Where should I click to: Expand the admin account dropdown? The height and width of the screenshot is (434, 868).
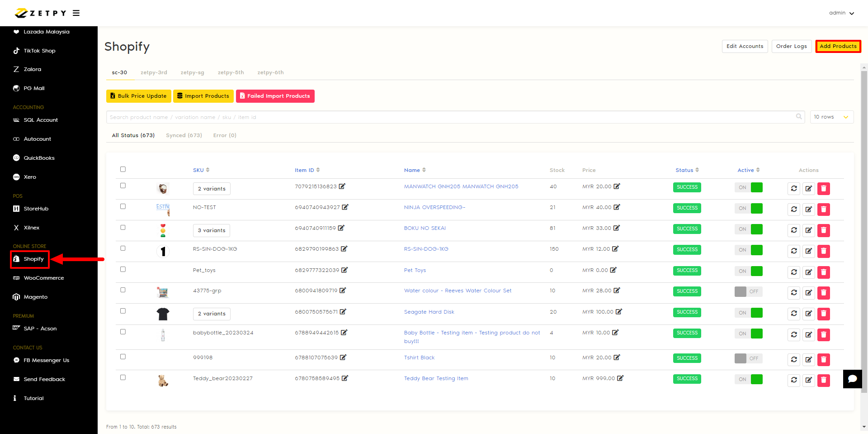coord(841,13)
